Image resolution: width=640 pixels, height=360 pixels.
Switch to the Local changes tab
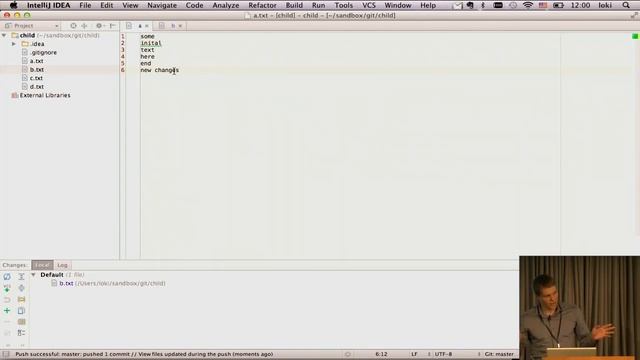pos(42,265)
